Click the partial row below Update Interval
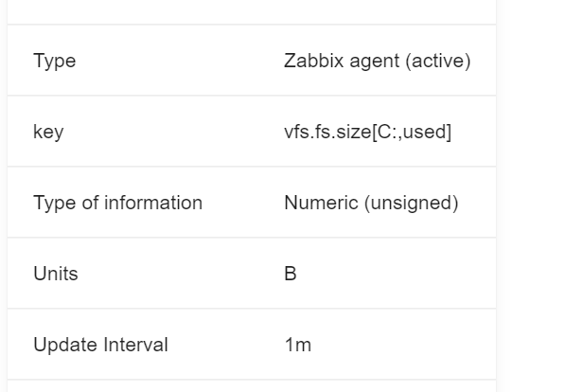The width and height of the screenshot is (565, 392). pos(252,386)
